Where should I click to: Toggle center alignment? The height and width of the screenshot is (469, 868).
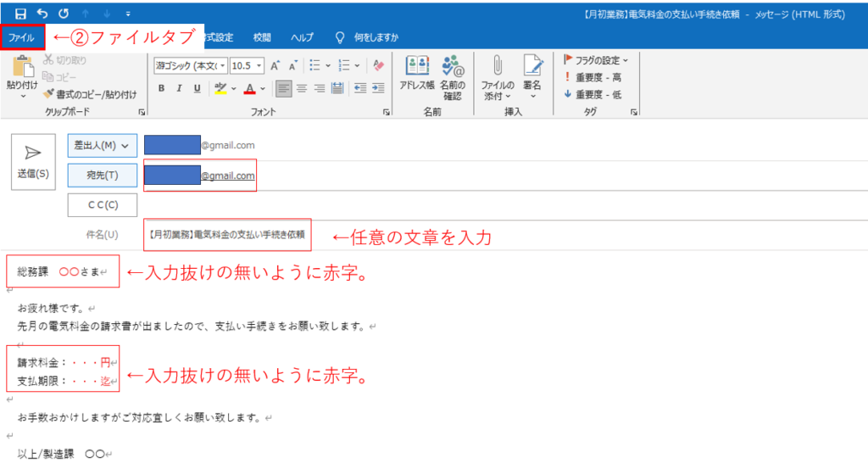302,88
